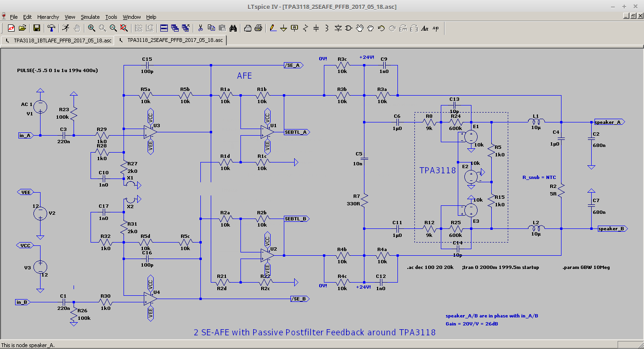
Task: Pick the capacitor tool in toolbar
Action: [316, 28]
